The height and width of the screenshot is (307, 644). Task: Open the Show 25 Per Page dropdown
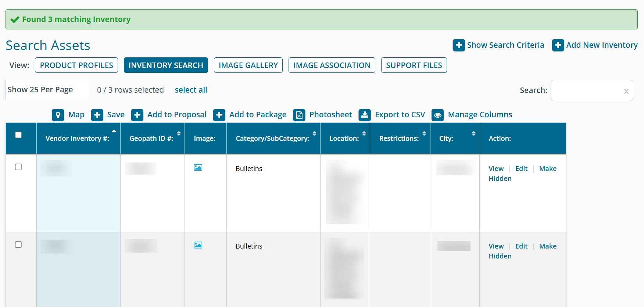(x=47, y=90)
